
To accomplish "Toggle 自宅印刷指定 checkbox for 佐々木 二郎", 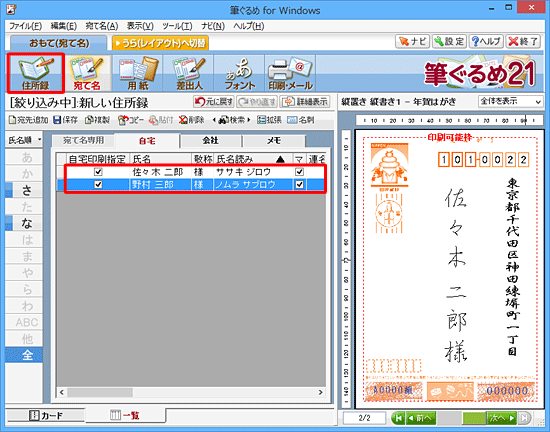I will pyautogui.click(x=98, y=172).
